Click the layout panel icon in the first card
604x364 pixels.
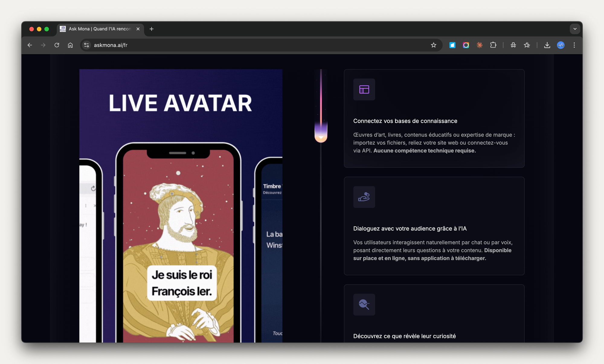pyautogui.click(x=364, y=89)
